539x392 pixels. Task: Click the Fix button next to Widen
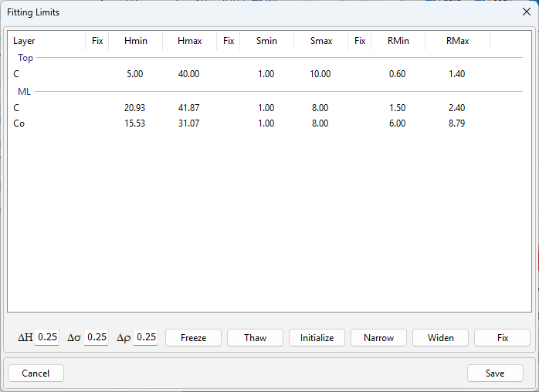[x=502, y=338]
